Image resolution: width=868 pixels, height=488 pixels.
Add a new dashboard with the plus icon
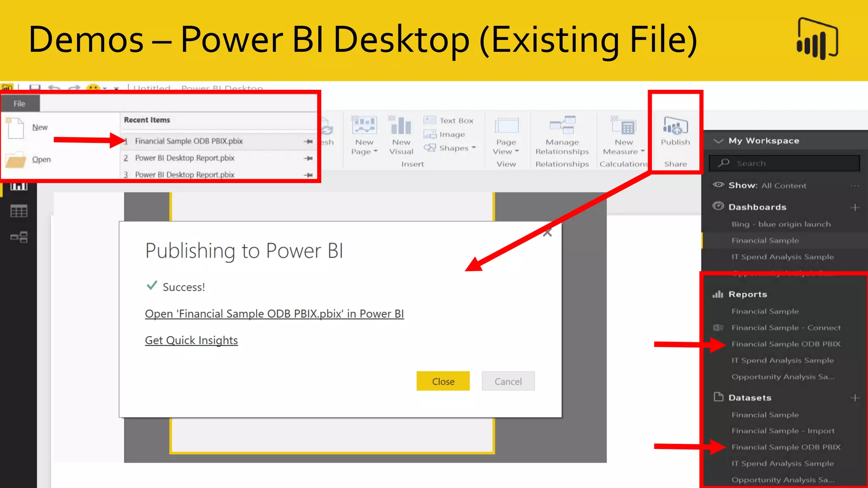coord(855,208)
